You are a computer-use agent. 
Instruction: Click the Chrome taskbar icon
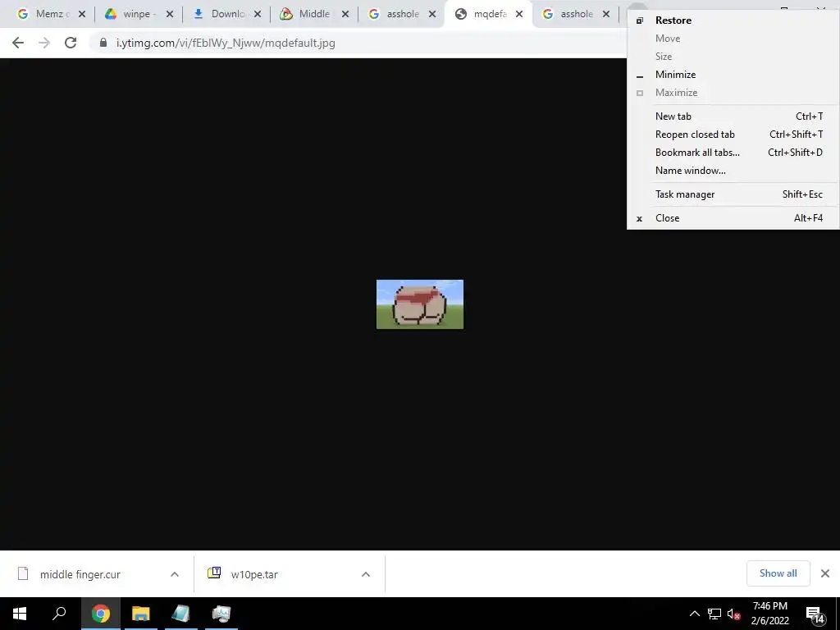tap(101, 614)
